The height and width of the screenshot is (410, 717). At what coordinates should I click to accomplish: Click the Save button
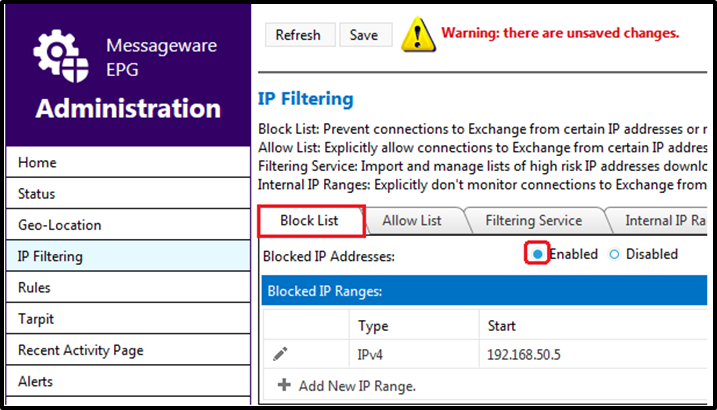pyautogui.click(x=364, y=35)
